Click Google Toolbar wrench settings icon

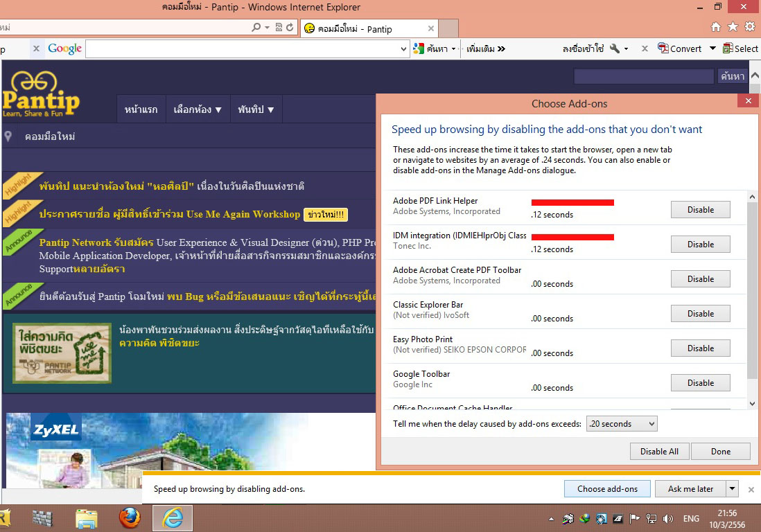(x=615, y=48)
